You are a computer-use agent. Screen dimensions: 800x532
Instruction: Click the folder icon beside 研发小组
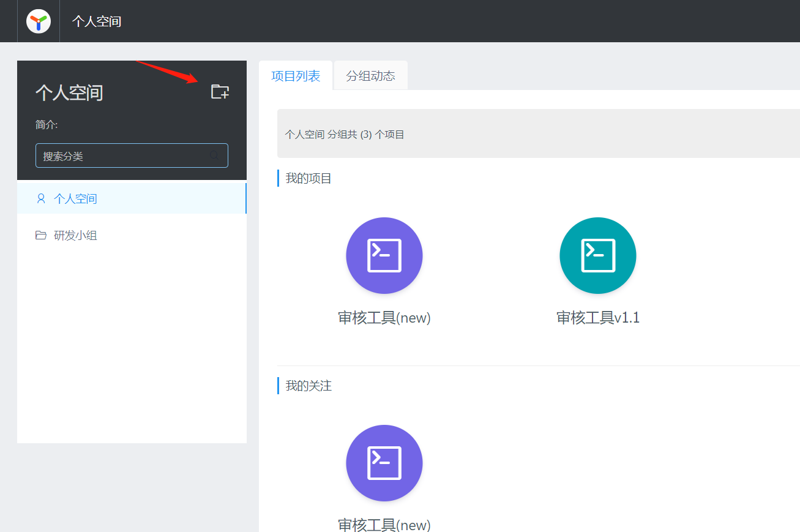pos(40,234)
